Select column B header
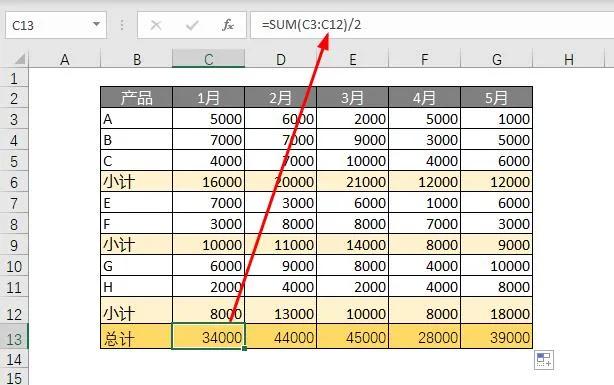The width and height of the screenshot is (614, 385). pos(137,59)
